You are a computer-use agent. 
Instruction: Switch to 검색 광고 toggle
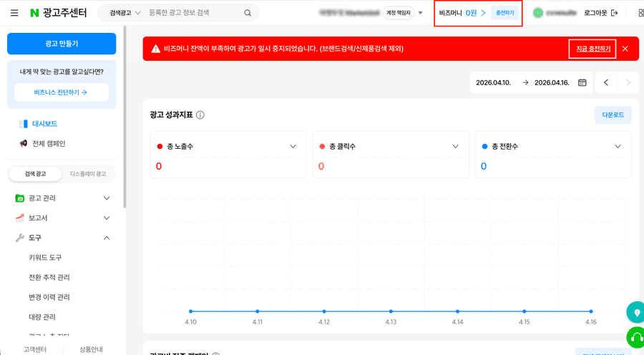[35, 174]
